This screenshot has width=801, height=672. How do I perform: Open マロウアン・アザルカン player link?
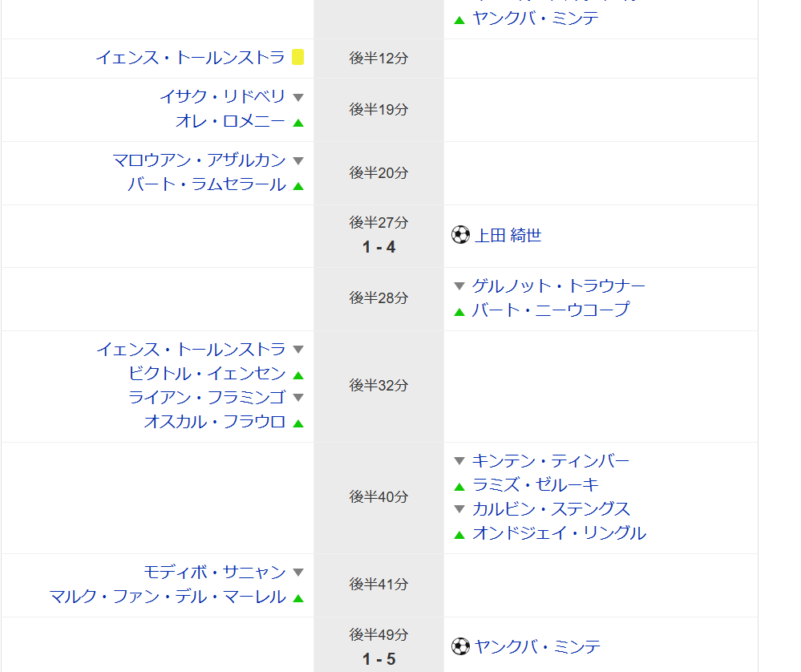point(199,160)
